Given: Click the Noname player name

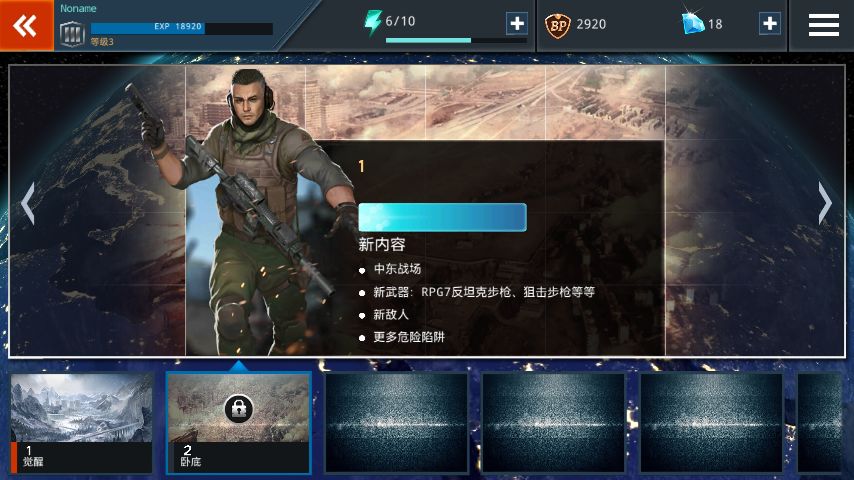Looking at the screenshot, I should click(x=78, y=9).
